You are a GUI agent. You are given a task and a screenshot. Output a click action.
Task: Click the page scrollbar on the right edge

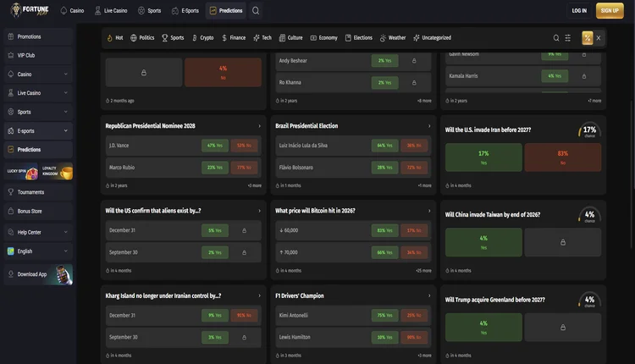point(633,174)
